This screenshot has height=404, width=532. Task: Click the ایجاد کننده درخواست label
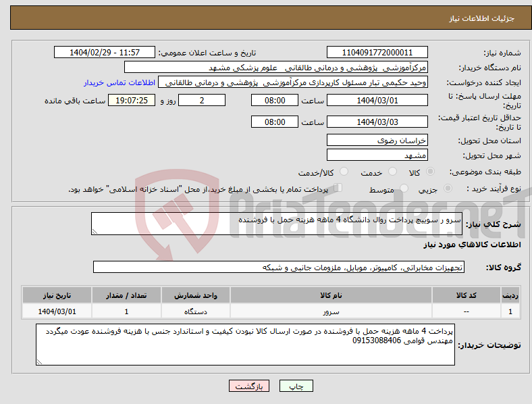[484, 83]
